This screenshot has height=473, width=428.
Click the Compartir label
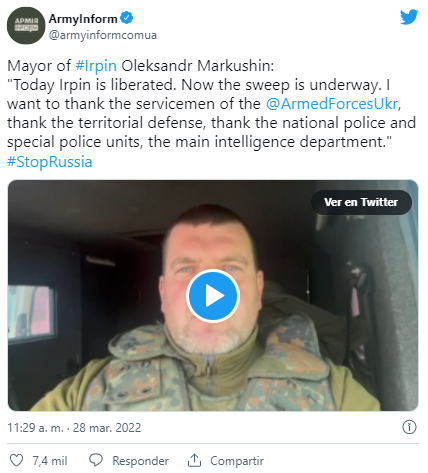(237, 461)
